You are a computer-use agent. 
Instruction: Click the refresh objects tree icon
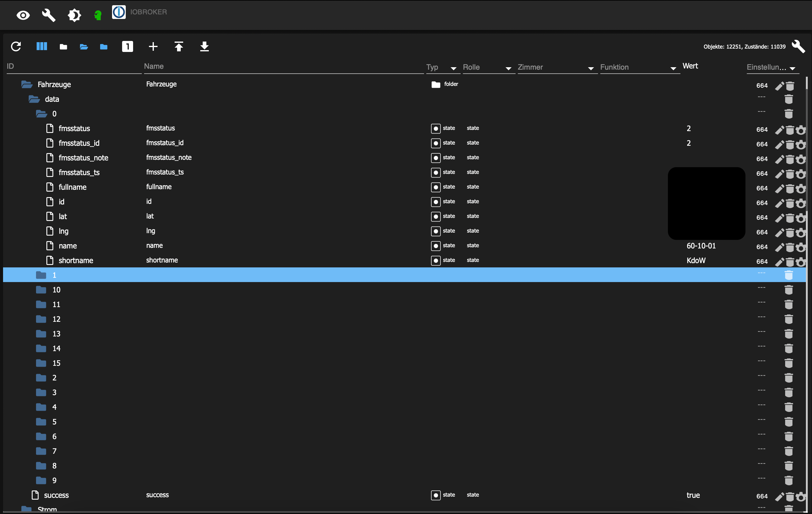pyautogui.click(x=16, y=46)
